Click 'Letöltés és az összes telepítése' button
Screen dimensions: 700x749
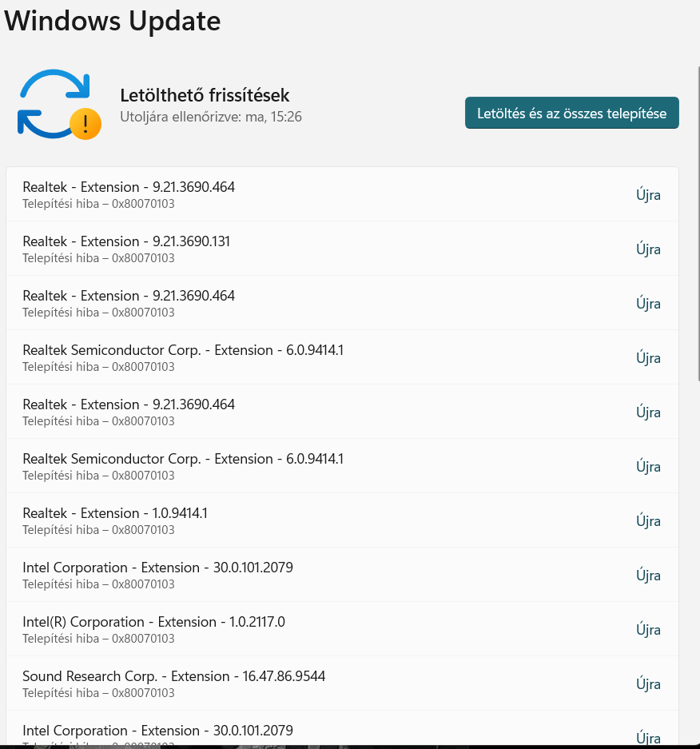click(571, 114)
